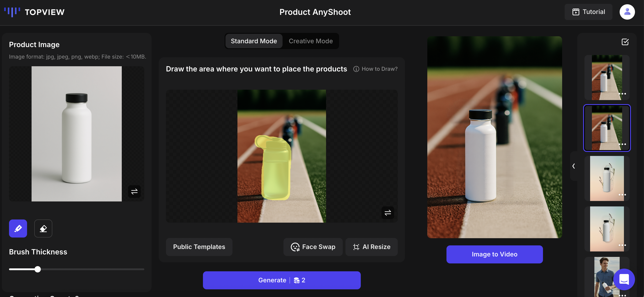The height and width of the screenshot is (297, 644).
Task: Click Image to Video button
Action: click(x=494, y=254)
